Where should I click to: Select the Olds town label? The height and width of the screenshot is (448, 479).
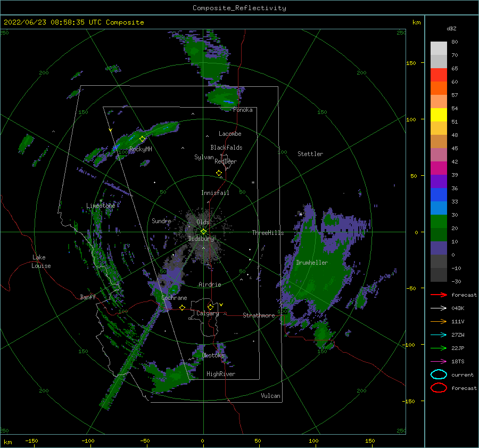pyautogui.click(x=203, y=222)
